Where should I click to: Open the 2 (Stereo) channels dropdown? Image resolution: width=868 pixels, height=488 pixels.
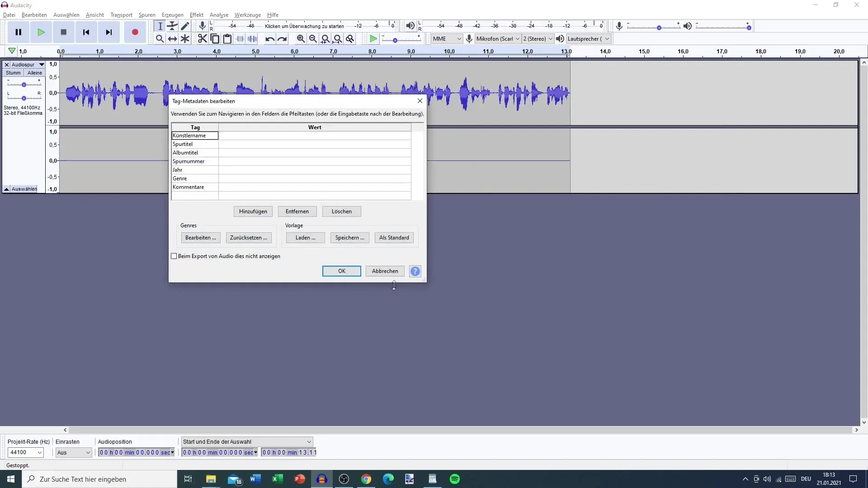pyautogui.click(x=538, y=39)
